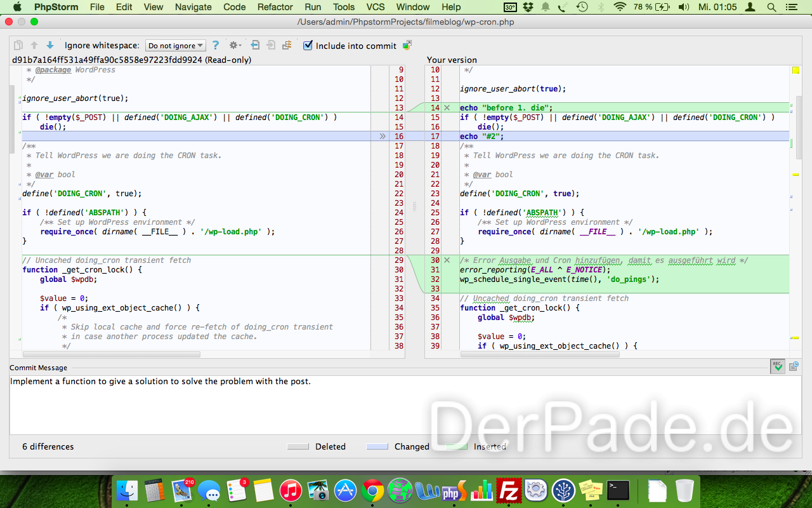Viewport: 812px width, 508px height.
Task: Click the splitter handle between diff panes
Action: (415, 206)
